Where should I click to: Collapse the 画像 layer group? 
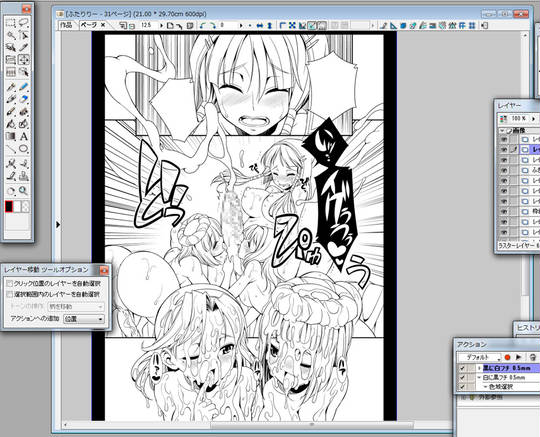502,131
